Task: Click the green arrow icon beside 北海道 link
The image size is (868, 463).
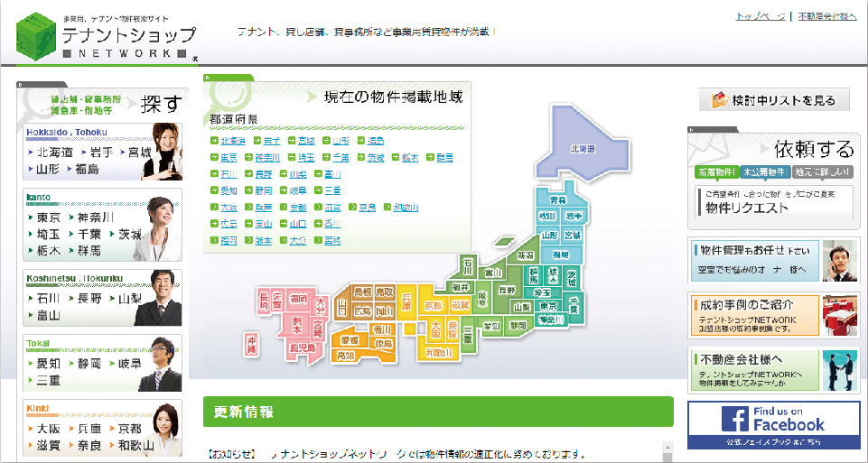Action: point(214,141)
